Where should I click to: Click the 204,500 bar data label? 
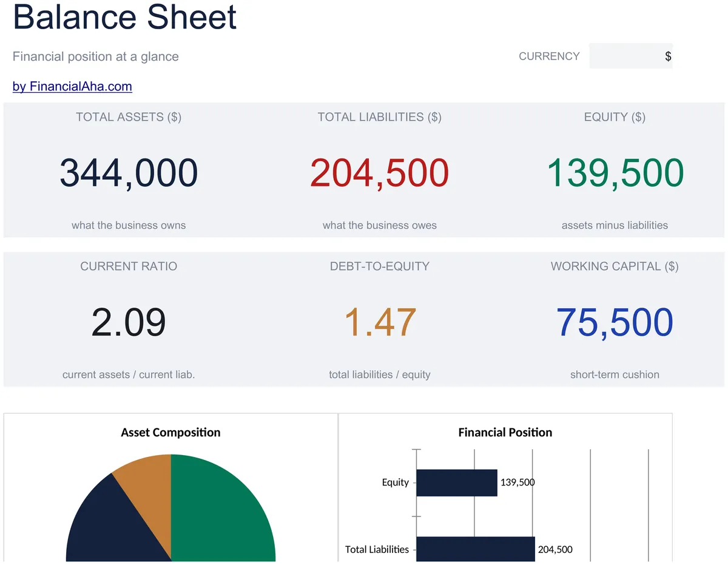[x=555, y=549]
